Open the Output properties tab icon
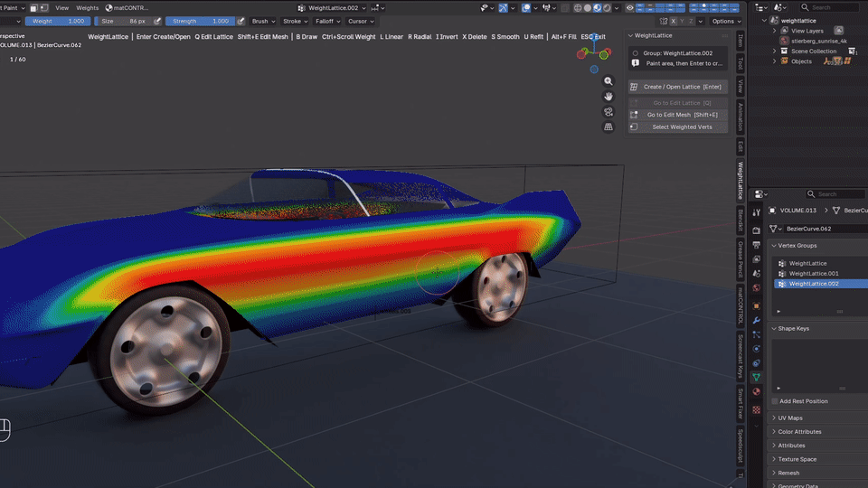This screenshot has height=488, width=868. click(x=756, y=245)
